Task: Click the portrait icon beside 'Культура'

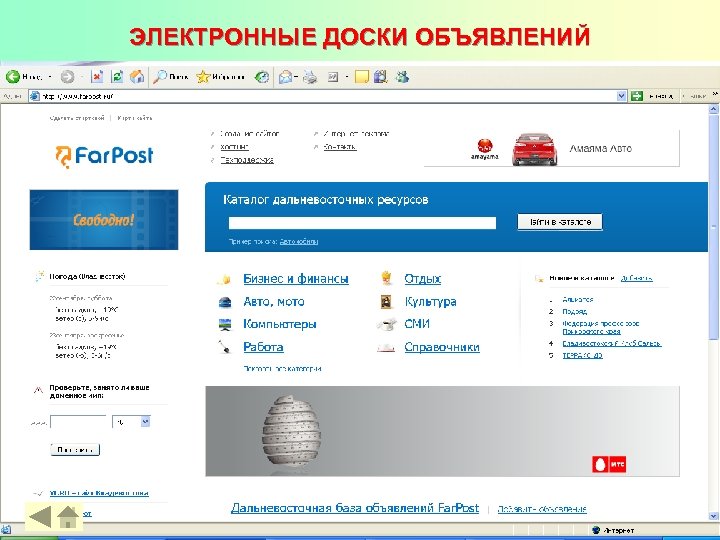Action: 386,301
